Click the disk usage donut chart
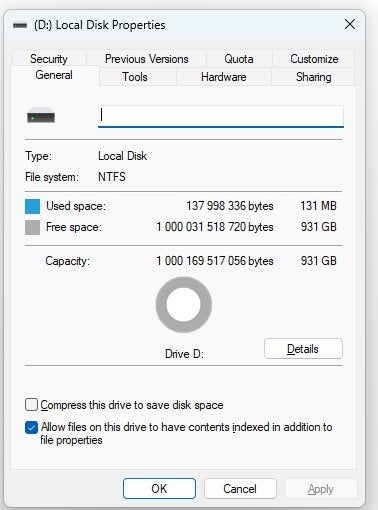Image resolution: width=378 pixels, height=510 pixels. point(184,305)
